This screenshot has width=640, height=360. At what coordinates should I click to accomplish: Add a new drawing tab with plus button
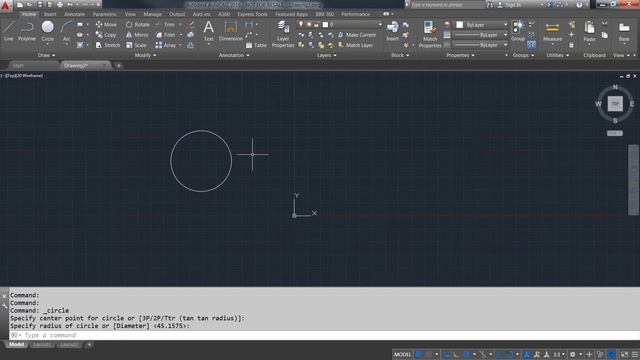[119, 65]
